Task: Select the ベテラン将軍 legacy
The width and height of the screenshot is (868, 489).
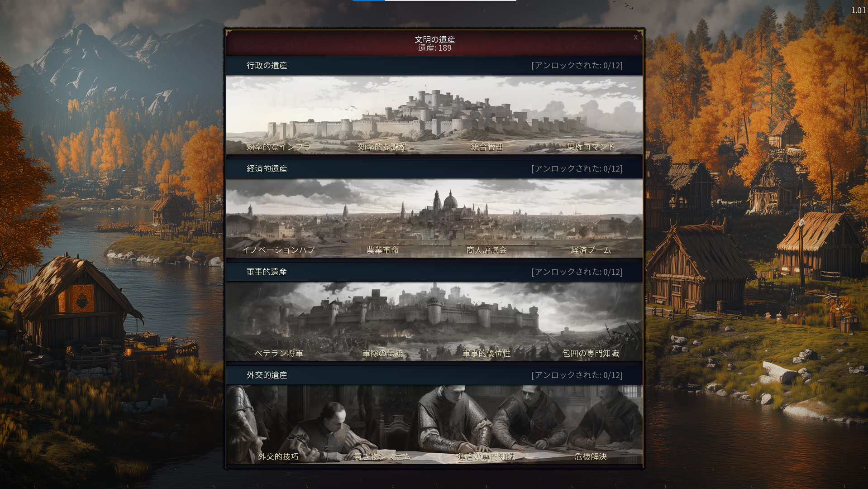Action: click(278, 353)
